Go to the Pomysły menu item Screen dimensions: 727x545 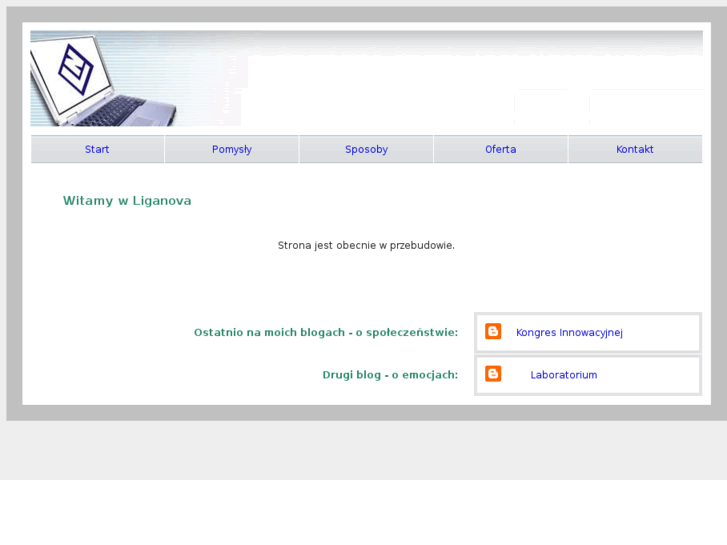point(232,149)
